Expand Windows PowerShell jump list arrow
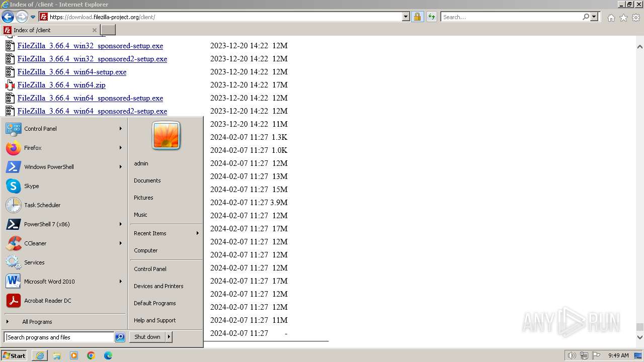The image size is (644, 362). (121, 167)
